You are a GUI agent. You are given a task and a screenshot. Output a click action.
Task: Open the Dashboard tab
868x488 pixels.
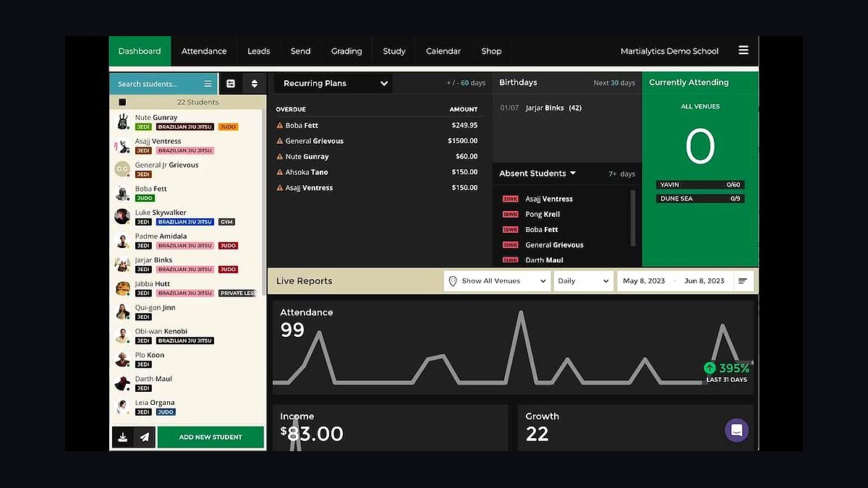[x=140, y=51]
